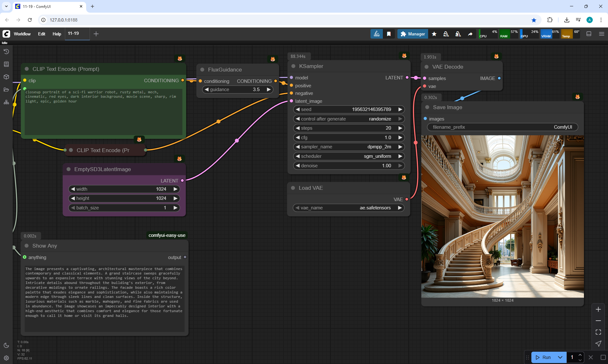
Task: Open the Edit menu
Action: click(41, 34)
